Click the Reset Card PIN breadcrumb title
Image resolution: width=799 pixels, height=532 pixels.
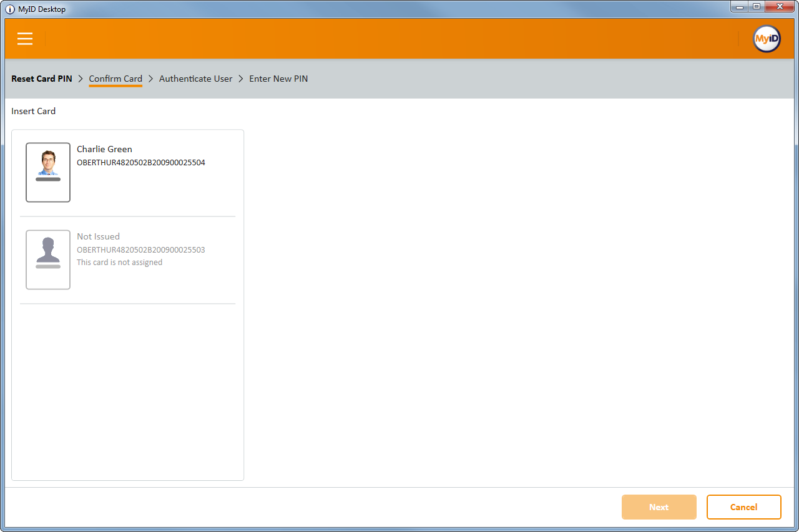(42, 79)
